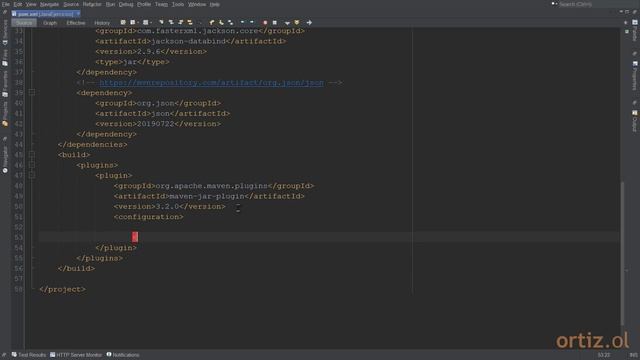Click the Find Selection icon
The height and width of the screenshot is (360, 640).
(161, 22)
